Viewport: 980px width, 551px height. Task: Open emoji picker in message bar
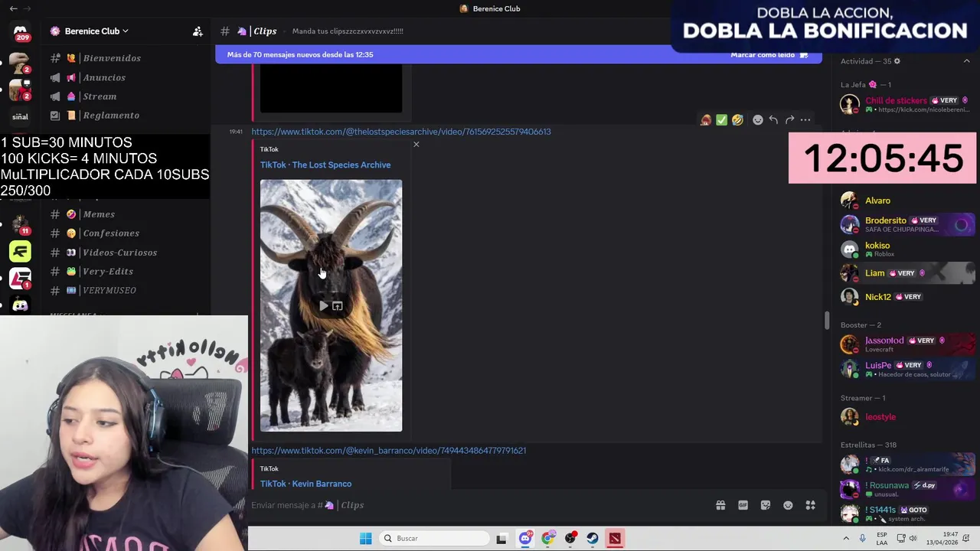[788, 505]
